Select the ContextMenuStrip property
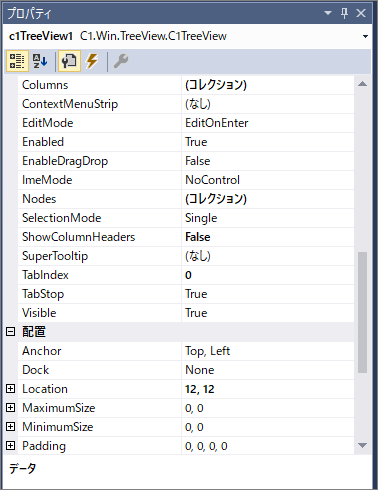The image size is (378, 490). point(70,104)
